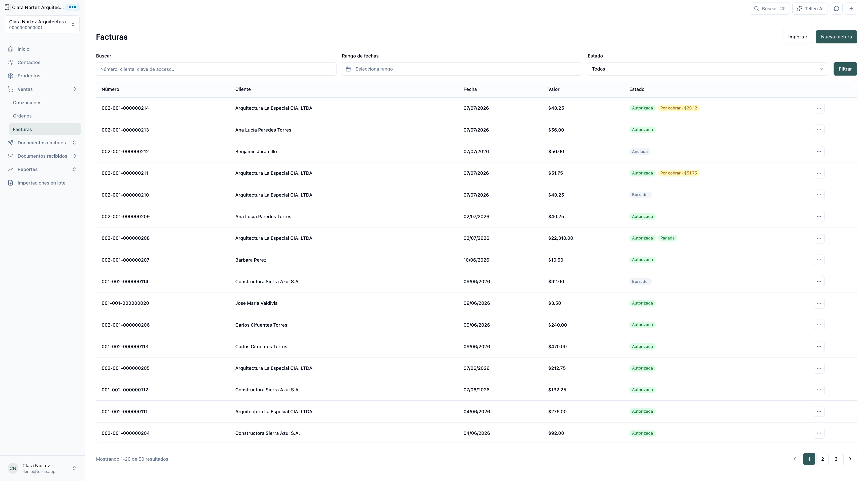
Task: Click the Número column header
Action: point(110,89)
